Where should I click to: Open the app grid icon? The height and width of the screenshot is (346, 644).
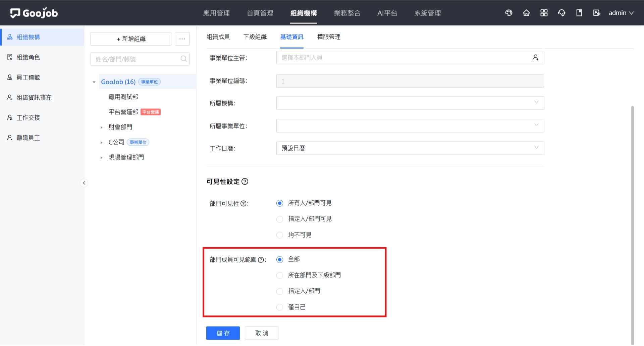[544, 13]
